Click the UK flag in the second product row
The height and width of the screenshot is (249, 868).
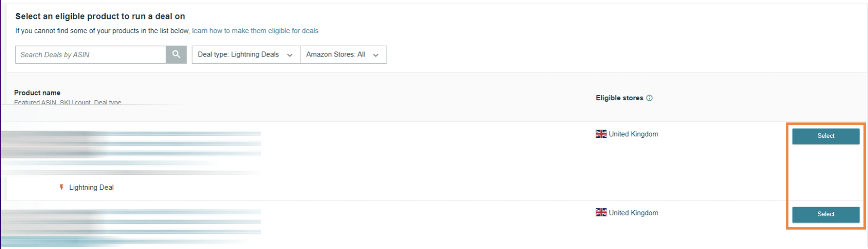click(x=601, y=212)
